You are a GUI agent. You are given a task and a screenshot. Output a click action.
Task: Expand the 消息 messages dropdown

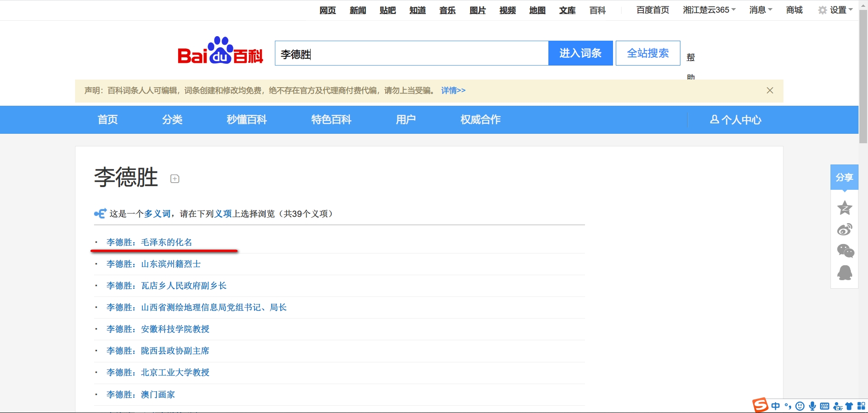point(760,10)
